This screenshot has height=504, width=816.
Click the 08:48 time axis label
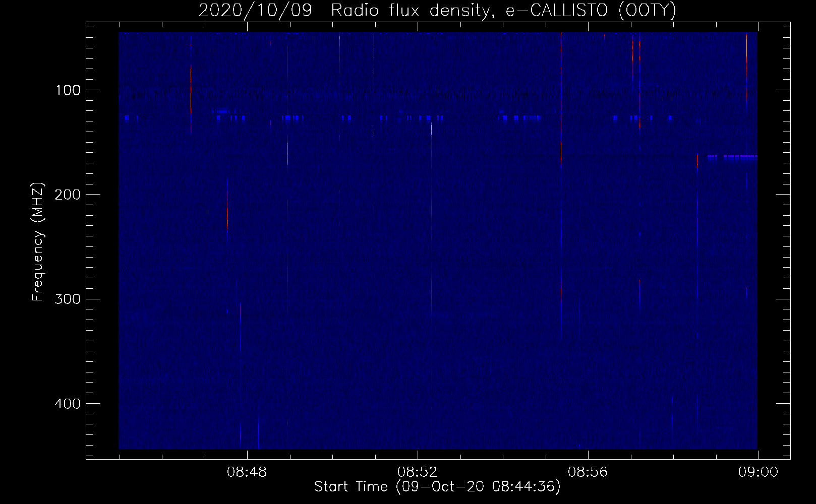[x=247, y=472]
